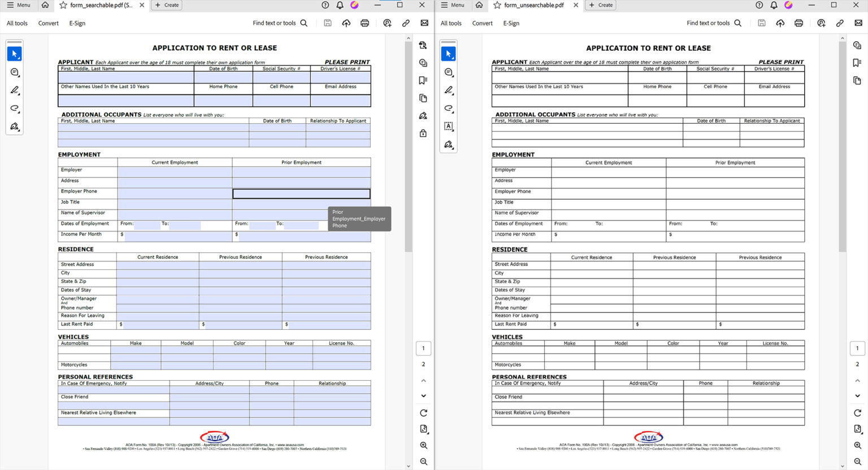The height and width of the screenshot is (470, 868).
Task: Zoom out in the form_searchable.pdf window
Action: [x=423, y=462]
